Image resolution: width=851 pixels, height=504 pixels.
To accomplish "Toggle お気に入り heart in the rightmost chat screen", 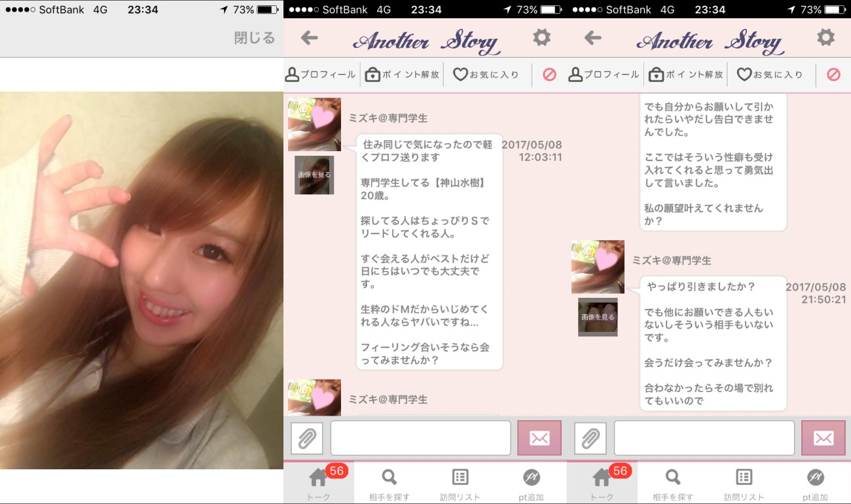I will tap(770, 75).
